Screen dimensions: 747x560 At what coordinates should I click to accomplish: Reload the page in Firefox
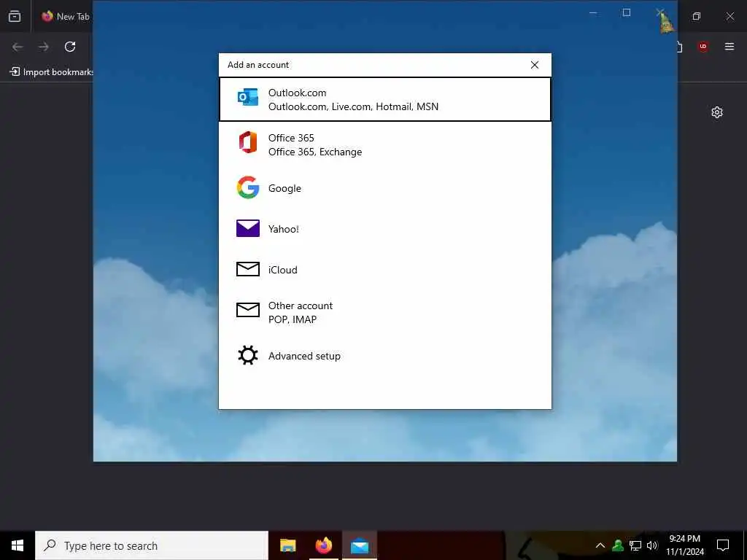(70, 47)
